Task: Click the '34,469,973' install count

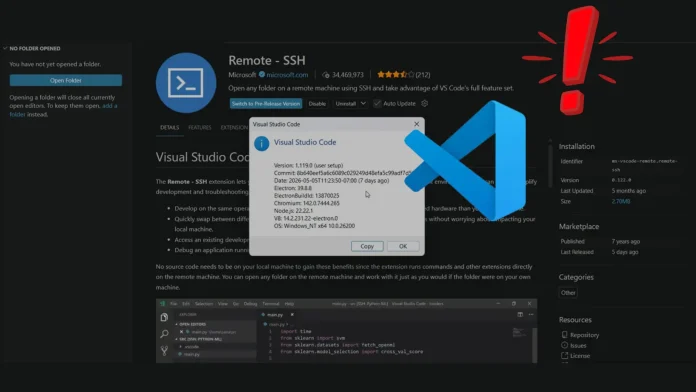Action: (x=348, y=75)
